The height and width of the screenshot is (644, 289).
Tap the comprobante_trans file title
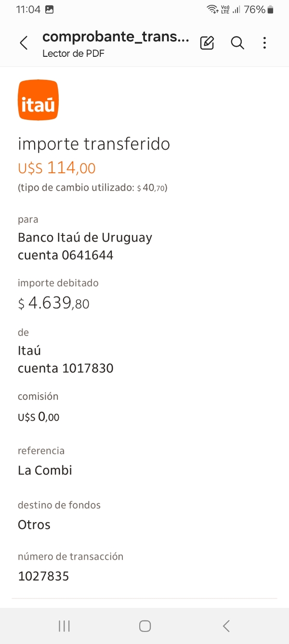click(116, 37)
